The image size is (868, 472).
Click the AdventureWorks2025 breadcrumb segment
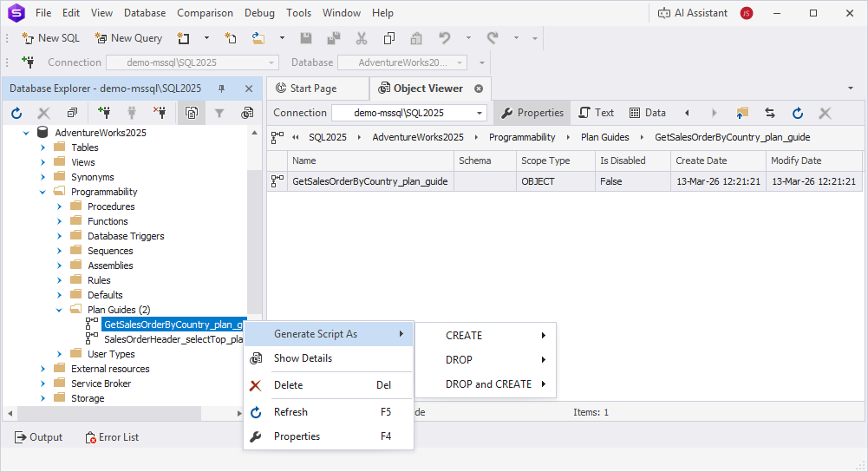pos(418,137)
